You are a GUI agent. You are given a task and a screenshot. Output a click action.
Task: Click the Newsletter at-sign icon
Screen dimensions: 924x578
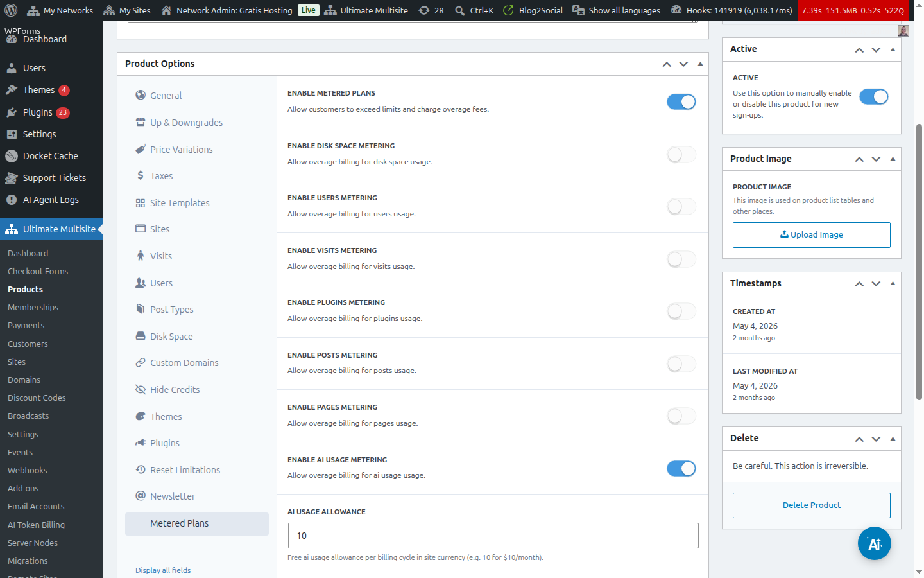[x=141, y=496]
